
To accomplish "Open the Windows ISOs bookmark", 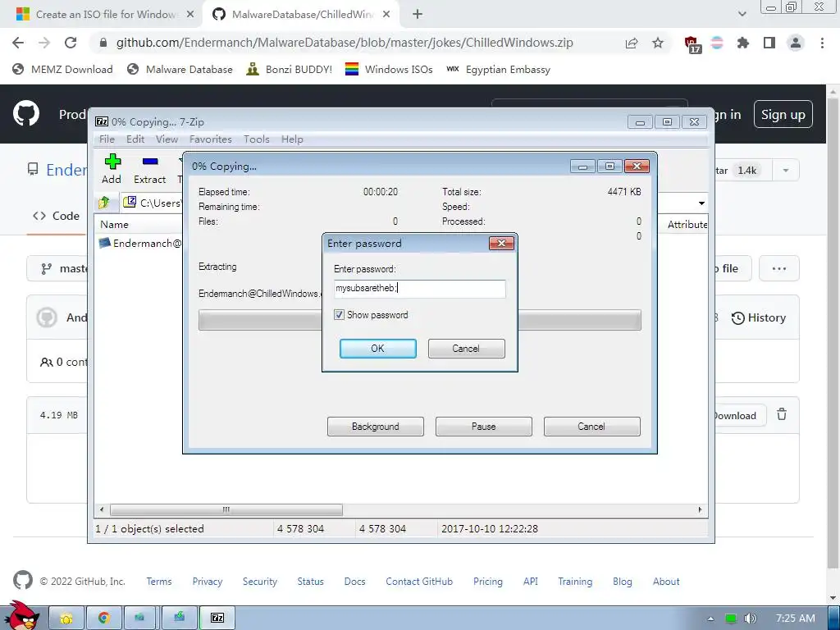I will [x=389, y=69].
